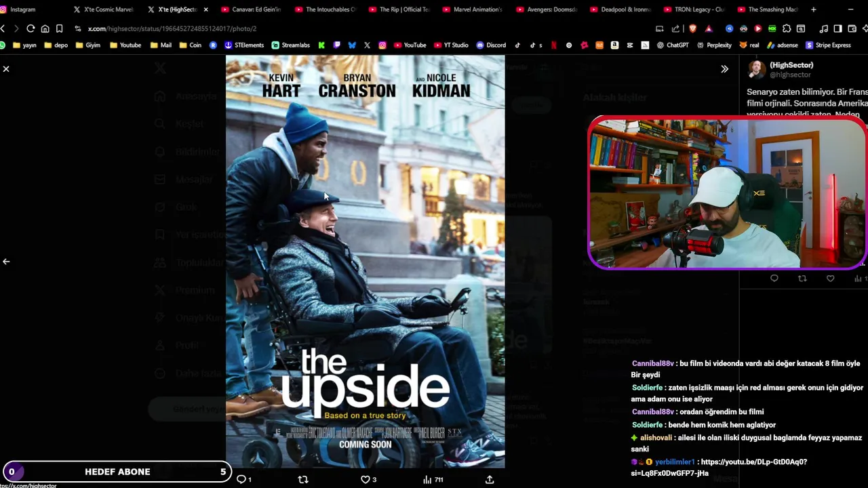
Task: Switch to X'te Cosmic Marvel tab
Action: coord(103,9)
